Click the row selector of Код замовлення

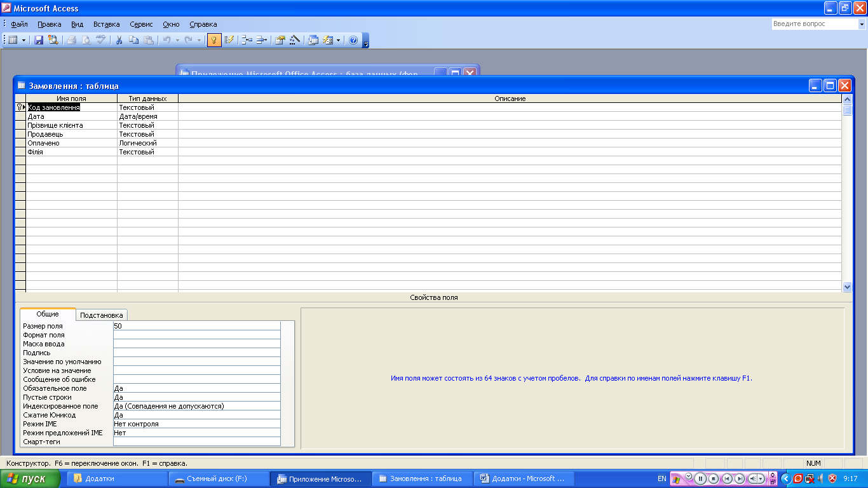click(x=20, y=108)
